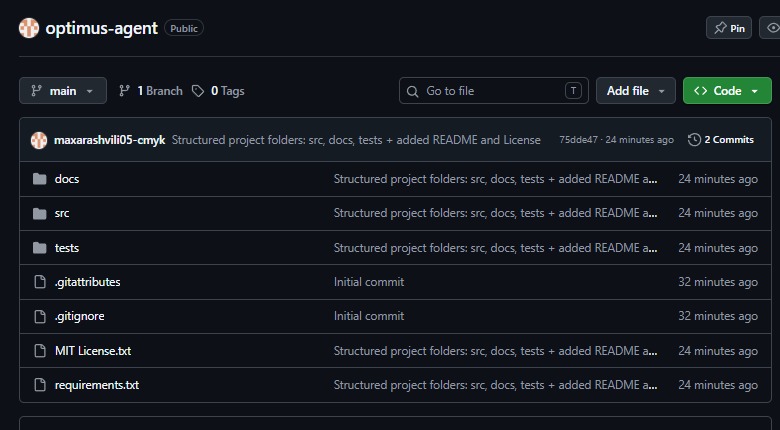Open the green Code dropdown
Screen dimensions: 780x430
pyautogui.click(x=727, y=91)
